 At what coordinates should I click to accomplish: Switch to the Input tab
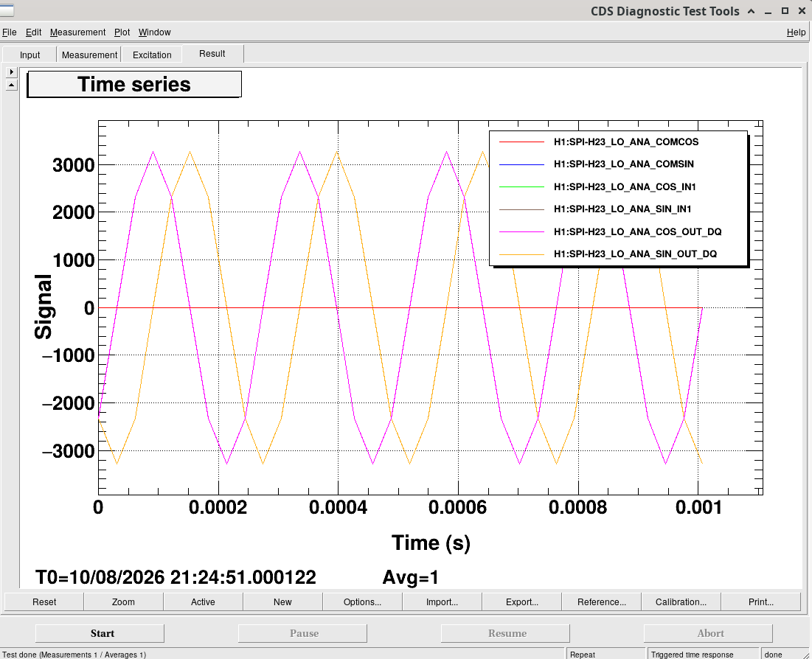30,55
